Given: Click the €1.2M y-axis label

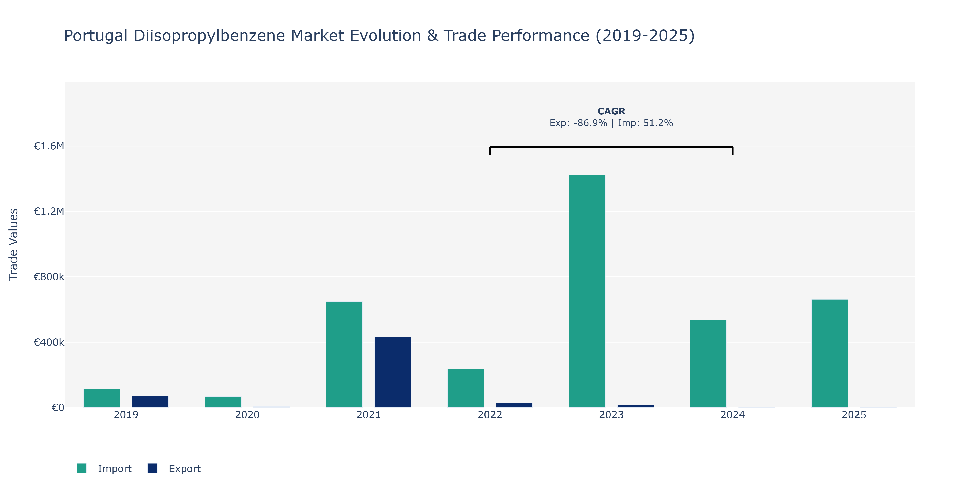Looking at the screenshot, I should pyautogui.click(x=49, y=212).
